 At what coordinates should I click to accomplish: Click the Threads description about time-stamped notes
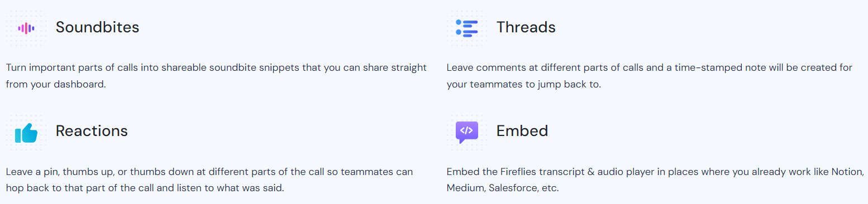650,76
